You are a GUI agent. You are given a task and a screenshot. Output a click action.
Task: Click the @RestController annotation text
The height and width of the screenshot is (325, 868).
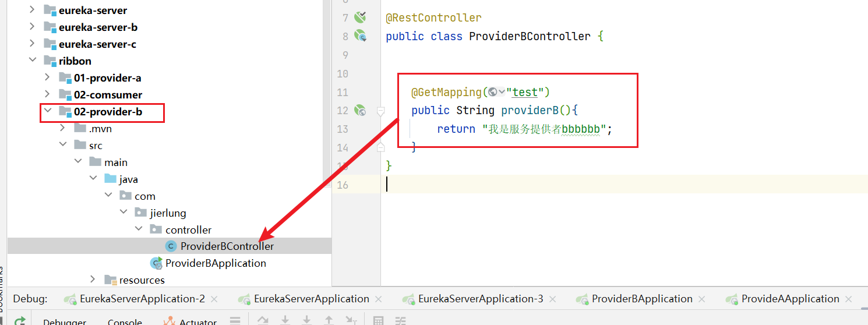433,17
